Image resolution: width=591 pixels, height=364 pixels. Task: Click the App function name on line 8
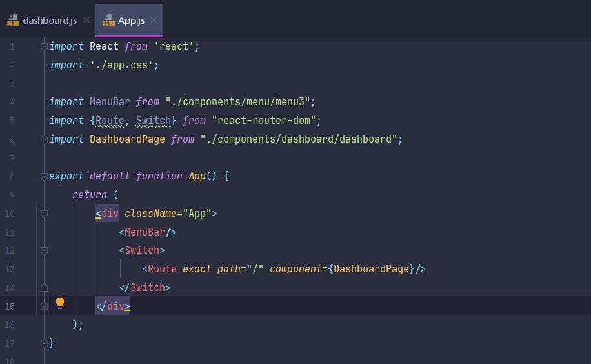click(x=197, y=176)
